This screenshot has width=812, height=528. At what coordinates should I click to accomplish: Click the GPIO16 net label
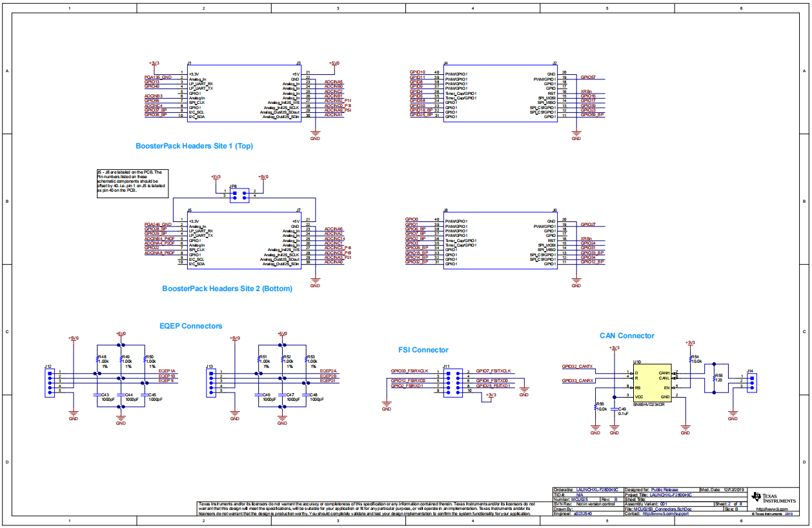pyautogui.click(x=588, y=96)
